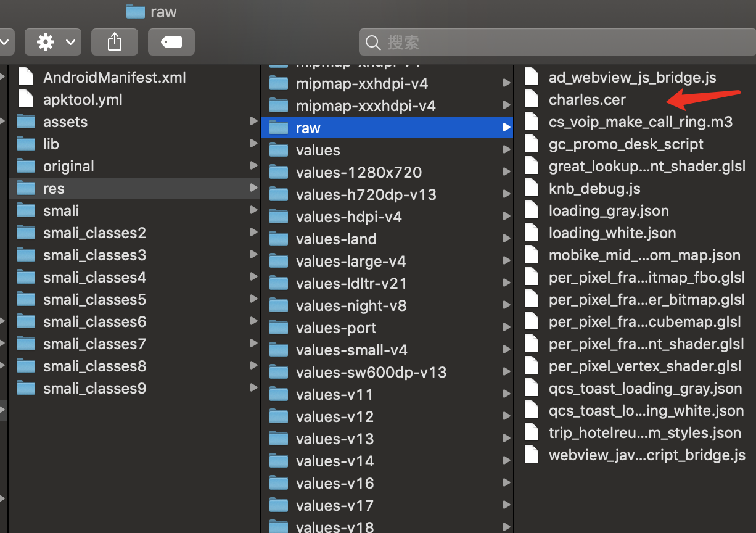Select the smali_classes6 folder row
Image resolution: width=756 pixels, height=533 pixels.
click(134, 321)
